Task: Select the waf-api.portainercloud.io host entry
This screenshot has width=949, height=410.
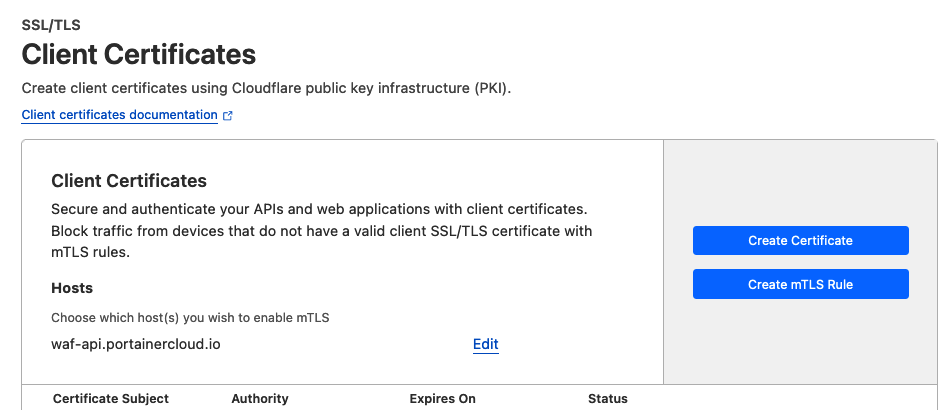Action: (136, 345)
